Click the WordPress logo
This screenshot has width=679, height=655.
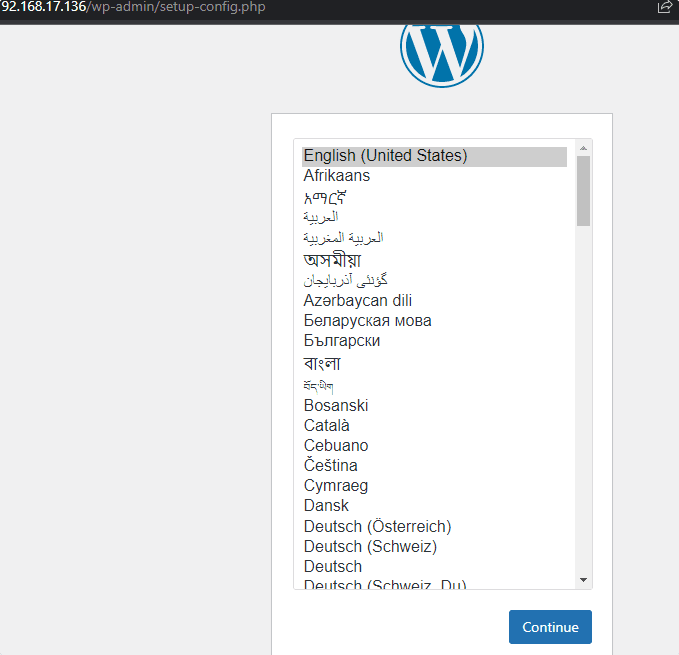point(442,55)
